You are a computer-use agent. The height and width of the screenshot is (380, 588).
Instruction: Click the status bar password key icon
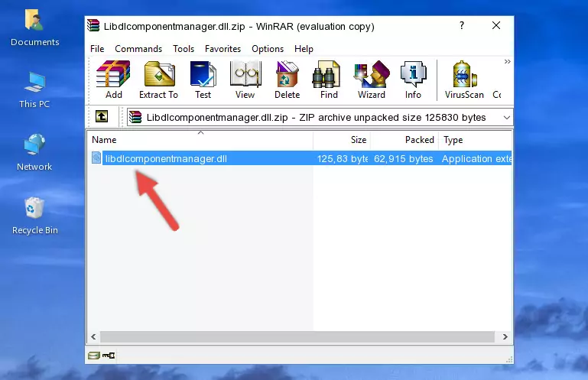[x=109, y=356]
